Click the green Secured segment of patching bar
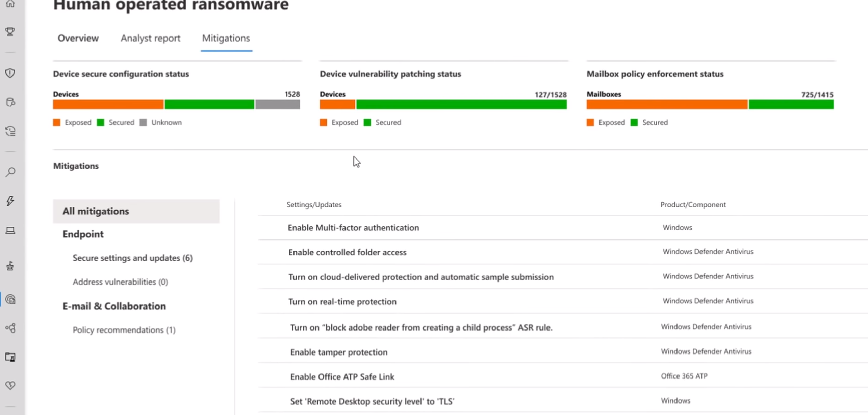Screen dimensions: 868x415 461,105
